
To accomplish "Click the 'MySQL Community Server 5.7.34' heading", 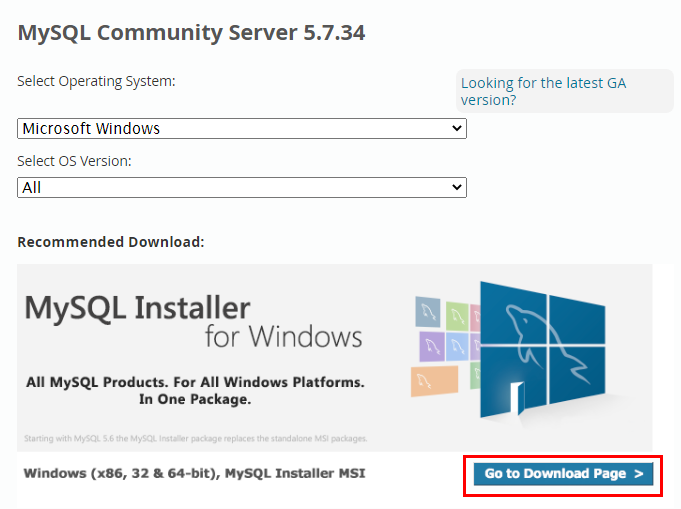I will [x=192, y=33].
